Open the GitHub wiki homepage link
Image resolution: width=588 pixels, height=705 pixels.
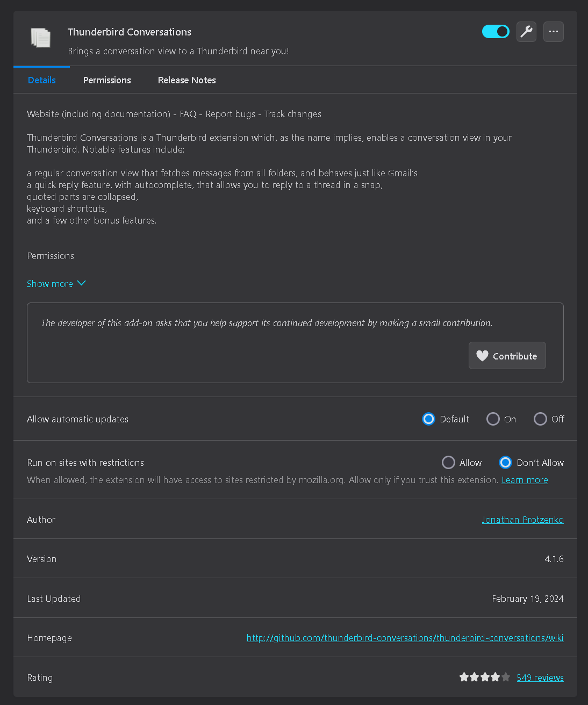point(405,638)
